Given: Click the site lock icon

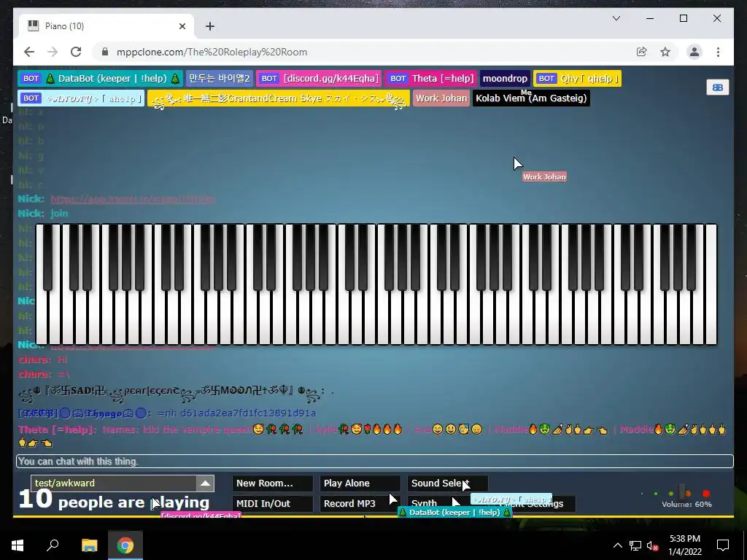Looking at the screenshot, I should pyautogui.click(x=105, y=52).
